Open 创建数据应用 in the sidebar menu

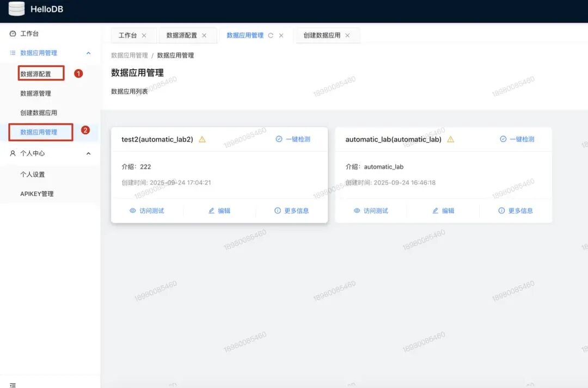coord(39,113)
